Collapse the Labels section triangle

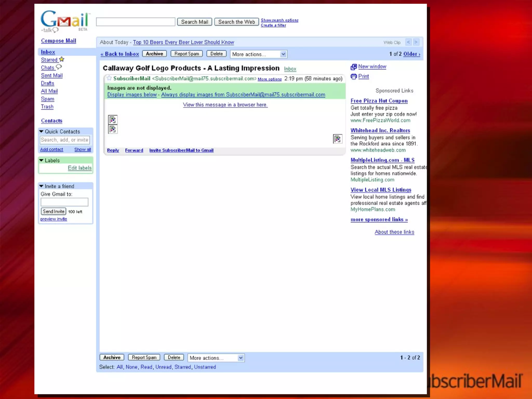(x=41, y=160)
